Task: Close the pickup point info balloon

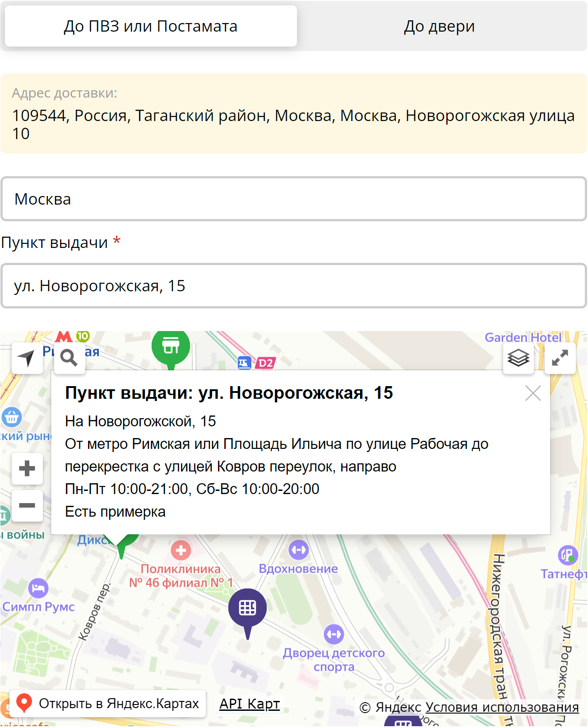Action: [533, 393]
